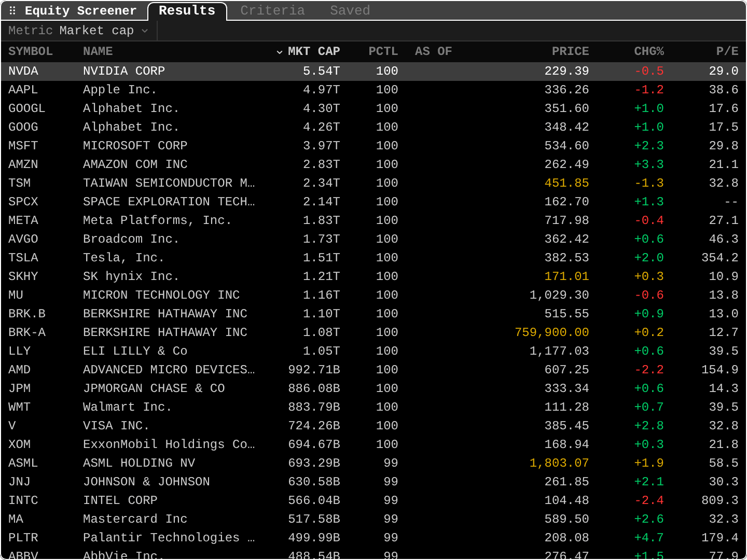The image size is (747, 560).
Task: Click the drag handle grip icon beside Equity Screener
Action: point(12,10)
